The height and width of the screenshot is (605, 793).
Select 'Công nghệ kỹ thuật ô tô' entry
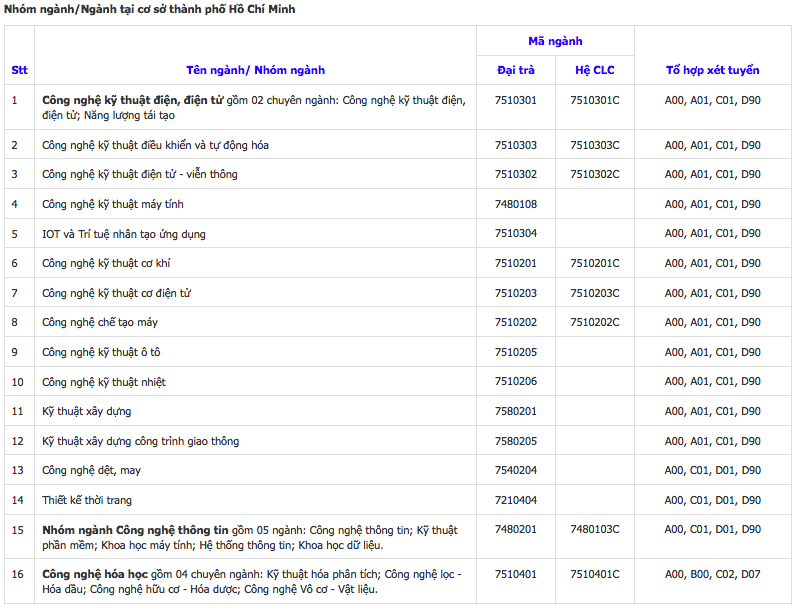click(x=101, y=352)
